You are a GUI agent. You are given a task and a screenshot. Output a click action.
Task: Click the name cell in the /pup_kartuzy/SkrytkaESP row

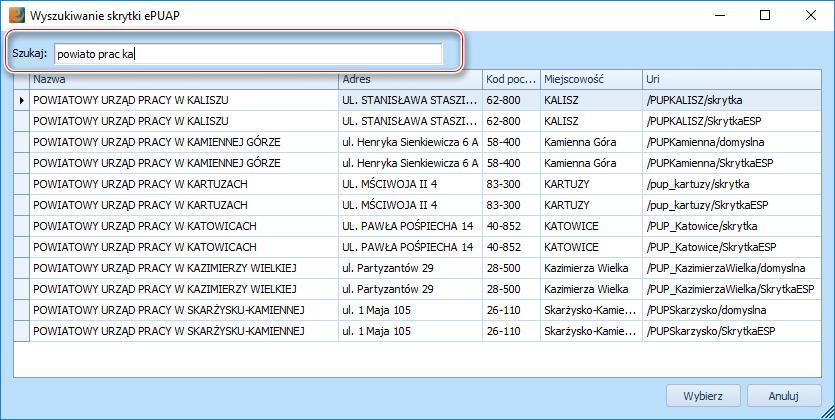(184, 205)
